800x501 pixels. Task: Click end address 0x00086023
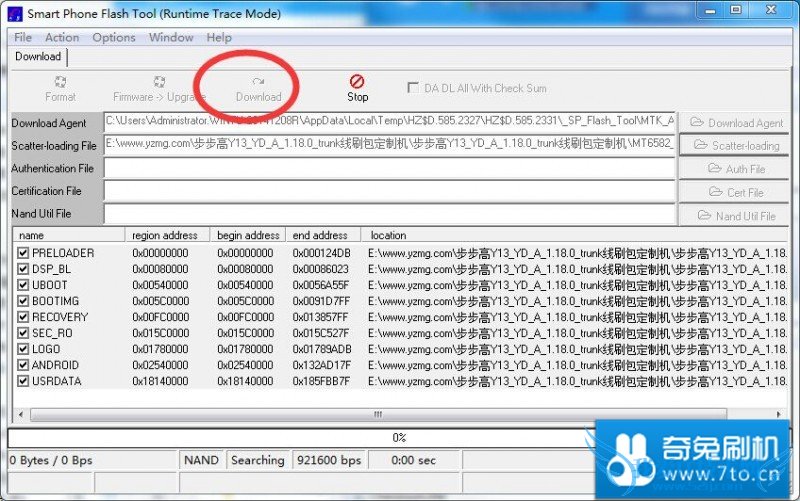pyautogui.click(x=321, y=269)
